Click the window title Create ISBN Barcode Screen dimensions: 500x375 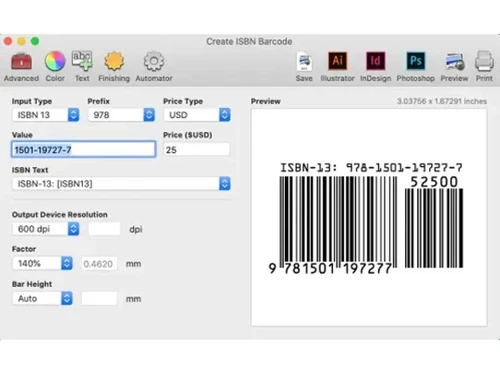click(249, 41)
